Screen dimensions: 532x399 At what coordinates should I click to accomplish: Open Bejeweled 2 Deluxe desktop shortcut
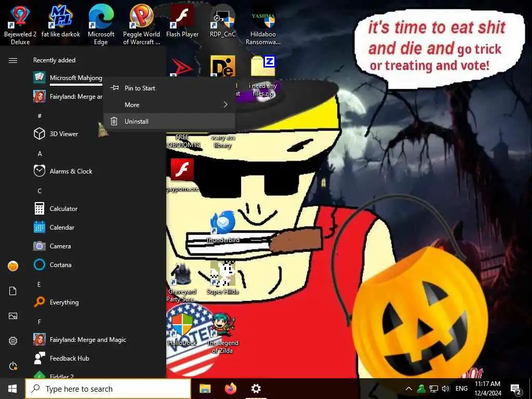[x=20, y=23]
